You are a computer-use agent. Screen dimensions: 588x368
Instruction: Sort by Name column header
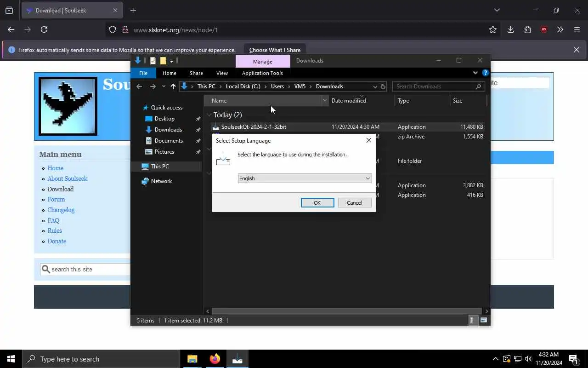tap(263, 101)
